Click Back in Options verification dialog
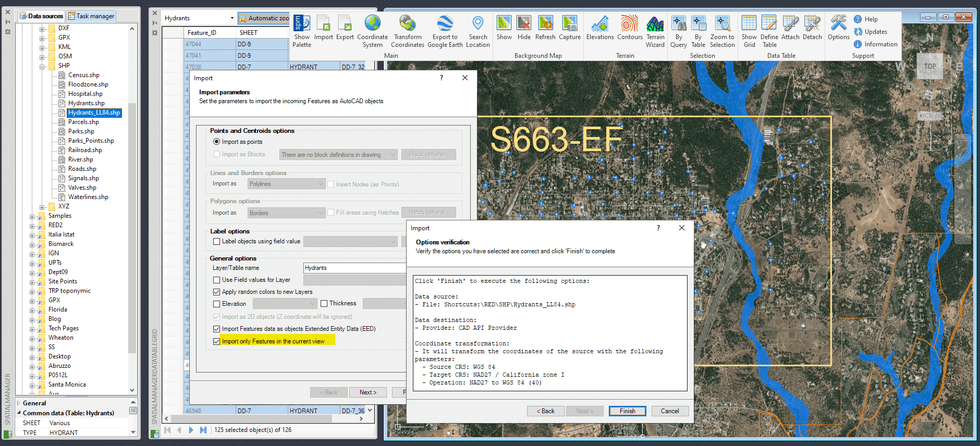The image size is (980, 446). pyautogui.click(x=546, y=411)
